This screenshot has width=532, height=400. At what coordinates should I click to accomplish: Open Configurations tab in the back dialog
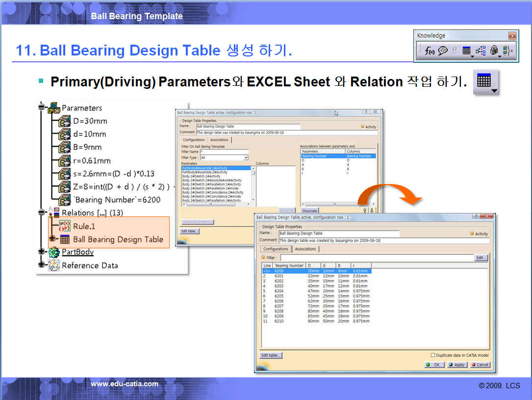(194, 140)
